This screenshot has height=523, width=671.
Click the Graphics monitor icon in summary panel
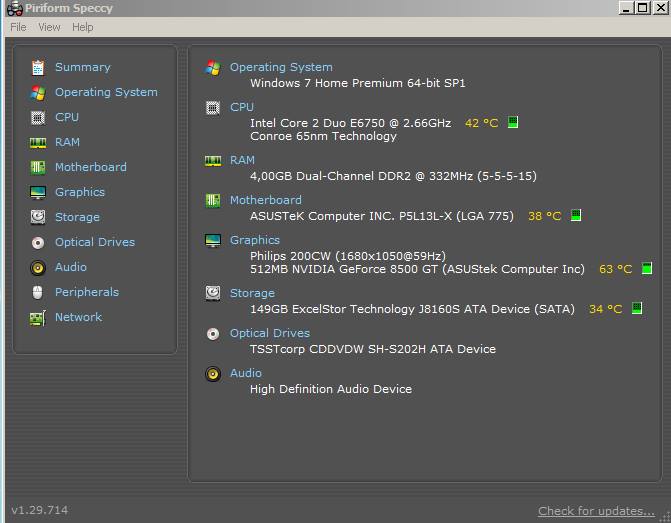(213, 241)
